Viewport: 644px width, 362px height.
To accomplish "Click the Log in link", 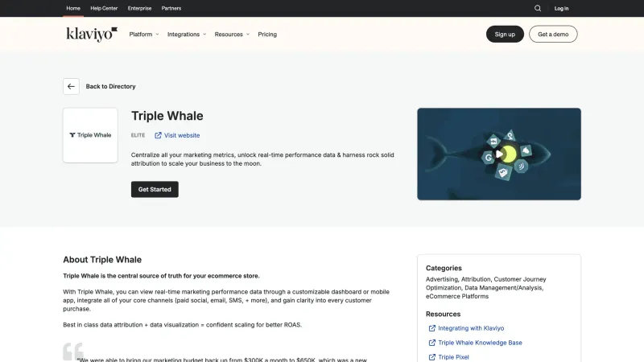I will pyautogui.click(x=561, y=8).
